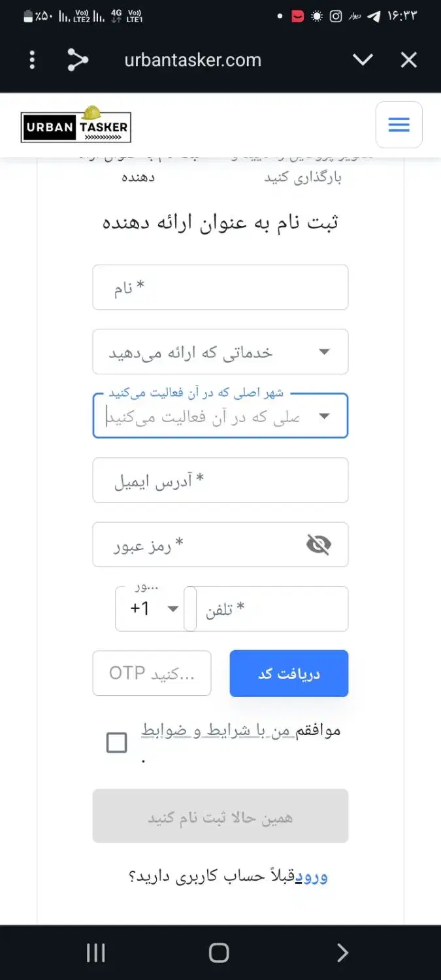
Task: Open the +1 country code dropdown
Action: [x=150, y=608]
